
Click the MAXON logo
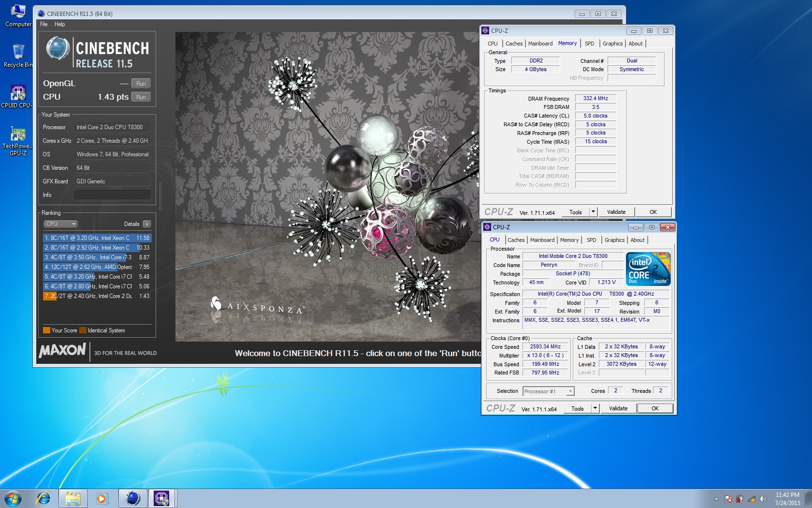(x=62, y=350)
